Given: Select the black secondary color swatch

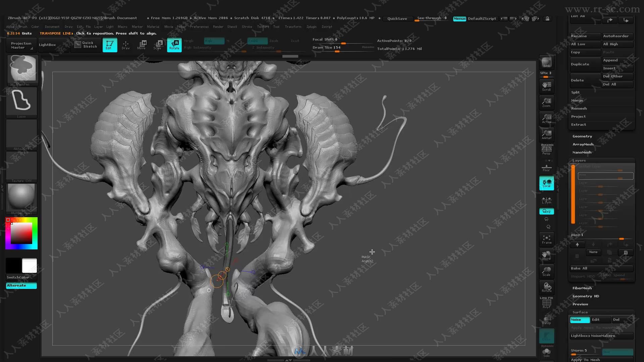Looking at the screenshot, I should point(13,265).
